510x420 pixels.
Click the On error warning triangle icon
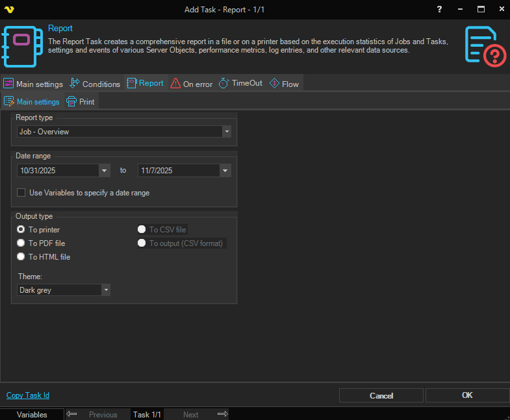175,84
